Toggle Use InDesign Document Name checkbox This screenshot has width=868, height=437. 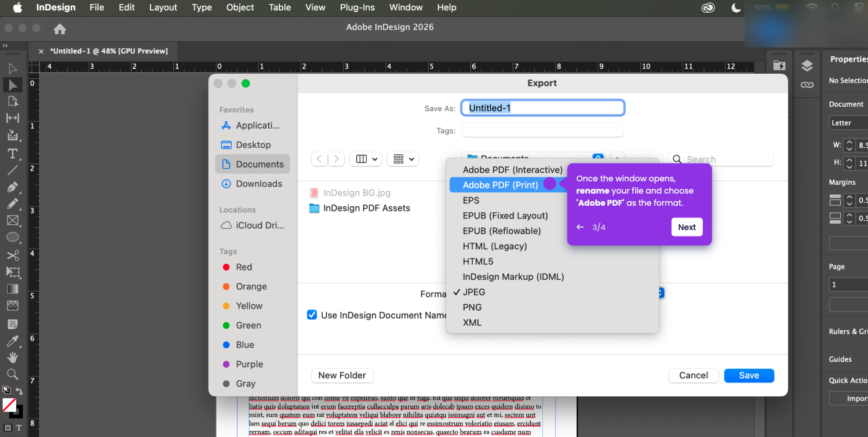click(312, 315)
